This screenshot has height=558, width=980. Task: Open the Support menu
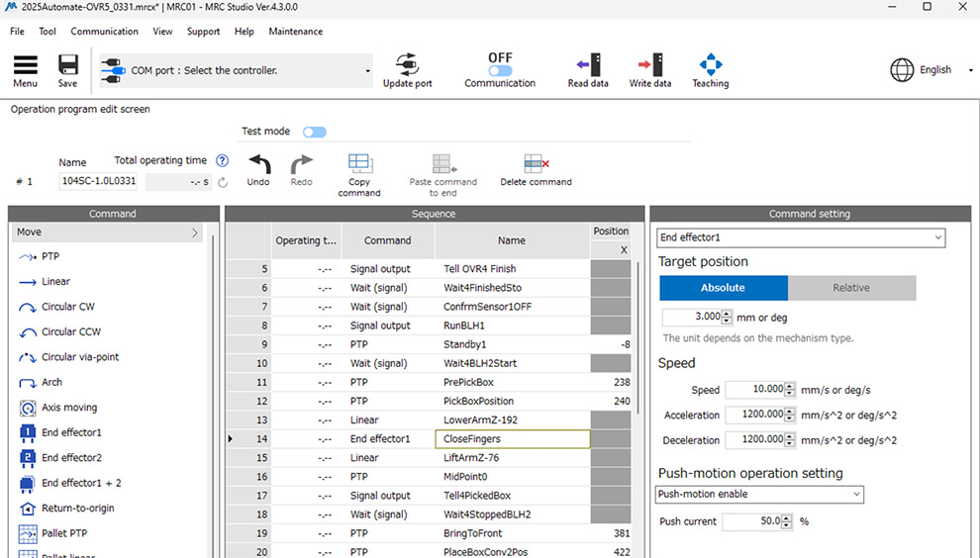pos(203,32)
